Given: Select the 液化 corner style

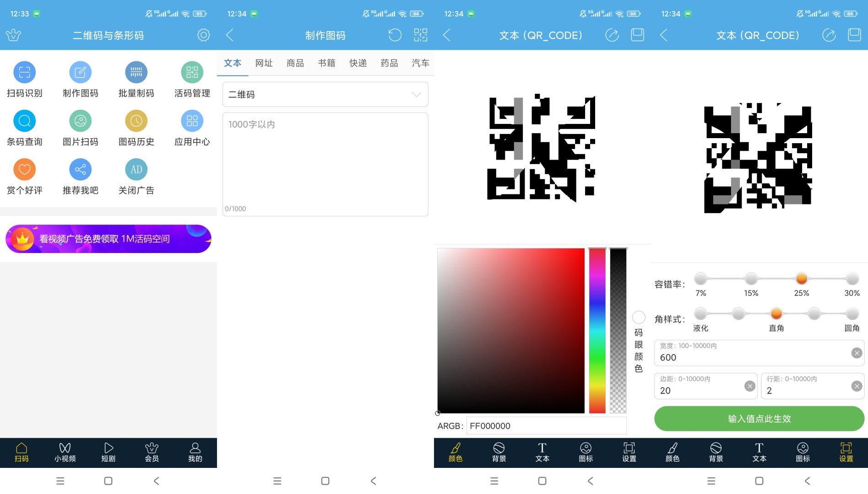Looking at the screenshot, I should tap(700, 313).
